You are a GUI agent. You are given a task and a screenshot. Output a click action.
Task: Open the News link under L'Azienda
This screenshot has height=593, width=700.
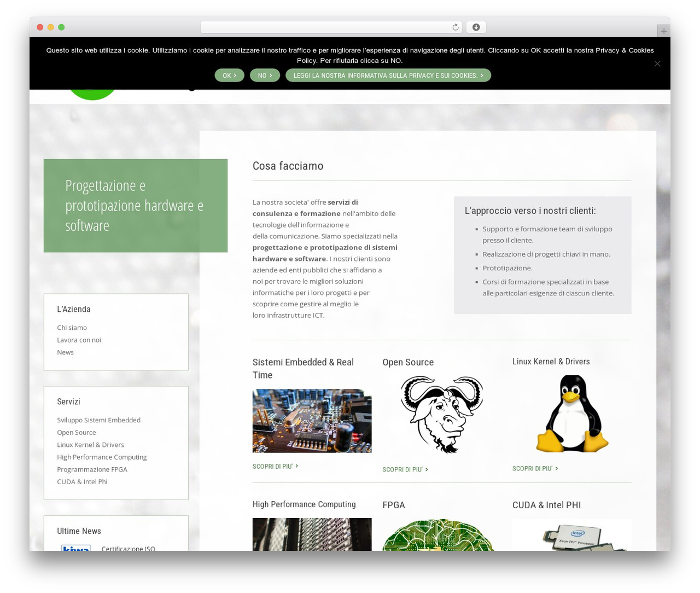click(65, 352)
